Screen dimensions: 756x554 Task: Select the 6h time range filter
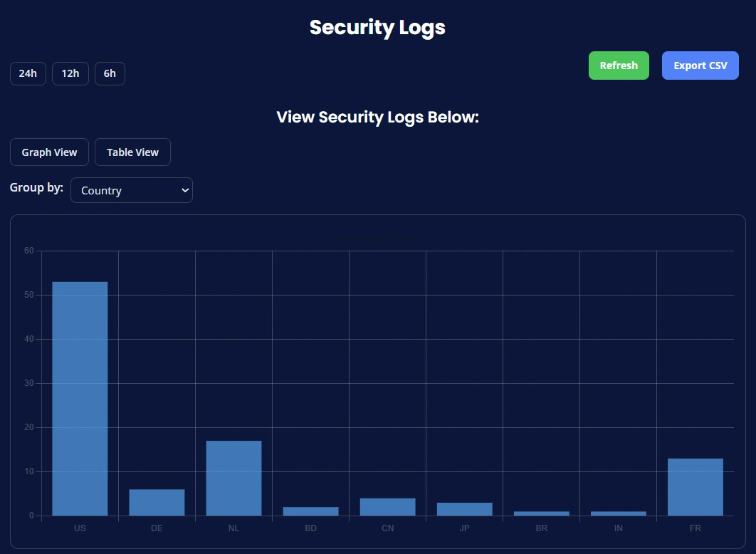click(x=110, y=73)
